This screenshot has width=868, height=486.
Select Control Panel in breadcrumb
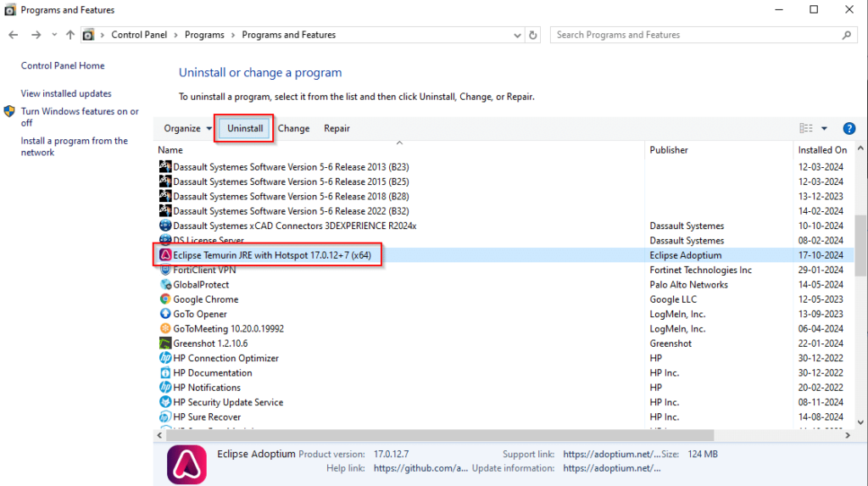coord(139,35)
